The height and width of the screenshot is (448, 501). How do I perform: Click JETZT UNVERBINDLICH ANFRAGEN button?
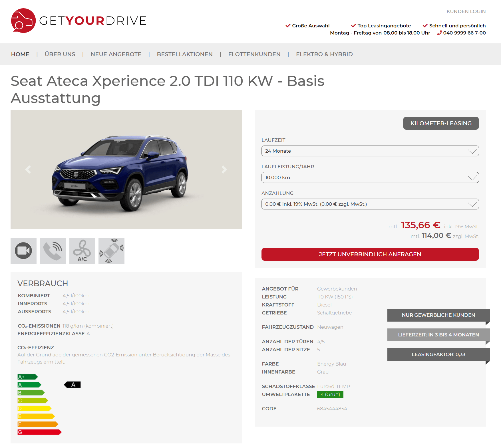pos(370,254)
